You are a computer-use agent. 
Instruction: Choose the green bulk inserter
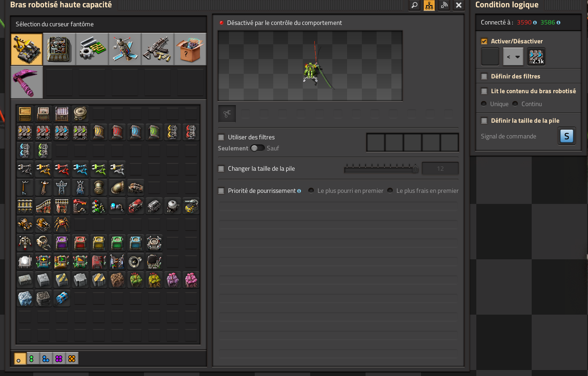[99, 169]
